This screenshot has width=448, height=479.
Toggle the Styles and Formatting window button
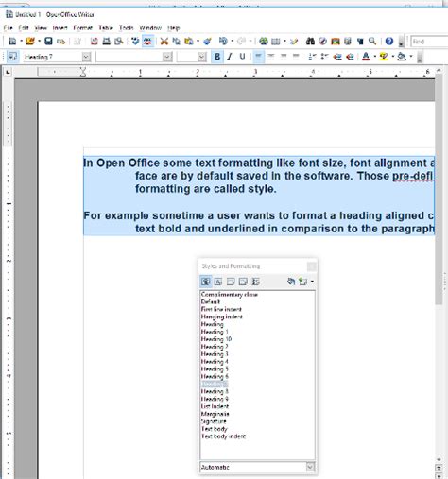[12, 57]
